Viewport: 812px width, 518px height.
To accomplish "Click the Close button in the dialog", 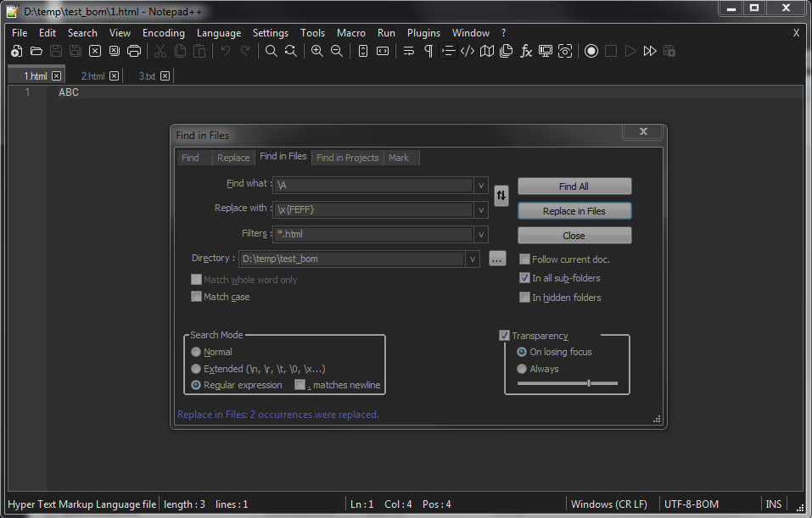I will coord(574,236).
